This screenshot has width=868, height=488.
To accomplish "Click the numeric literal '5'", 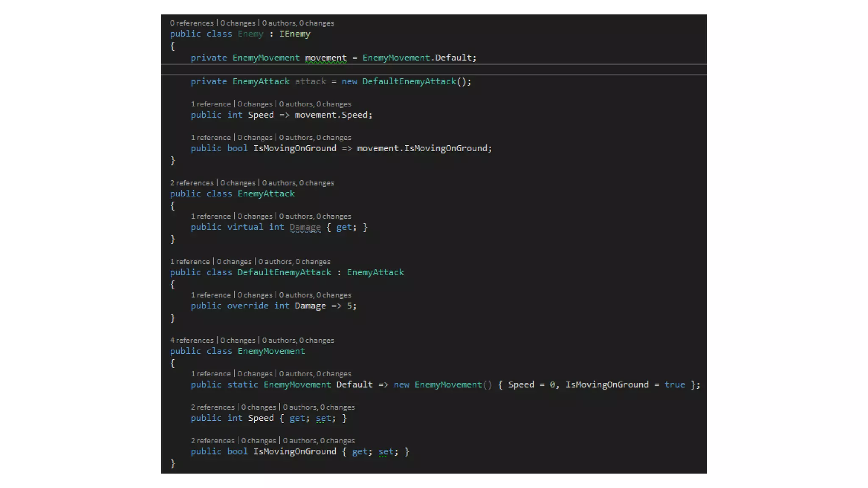I will tap(350, 306).
